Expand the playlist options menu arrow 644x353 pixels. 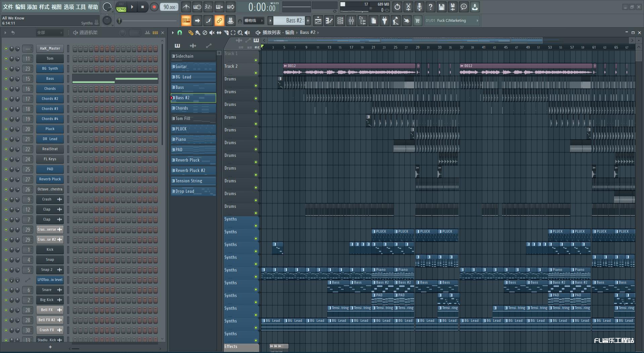tap(173, 33)
